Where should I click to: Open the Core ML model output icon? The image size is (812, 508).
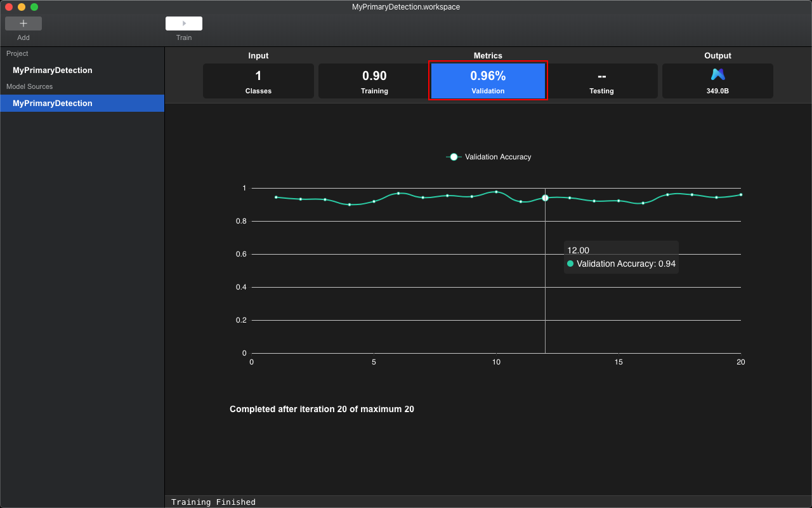click(717, 75)
